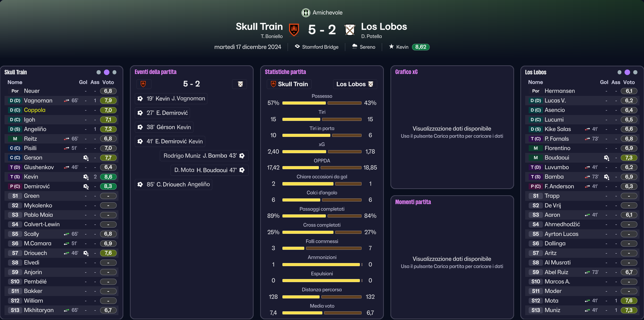
Task: Click the Los Lobos crest beside the score
Action: click(x=350, y=30)
